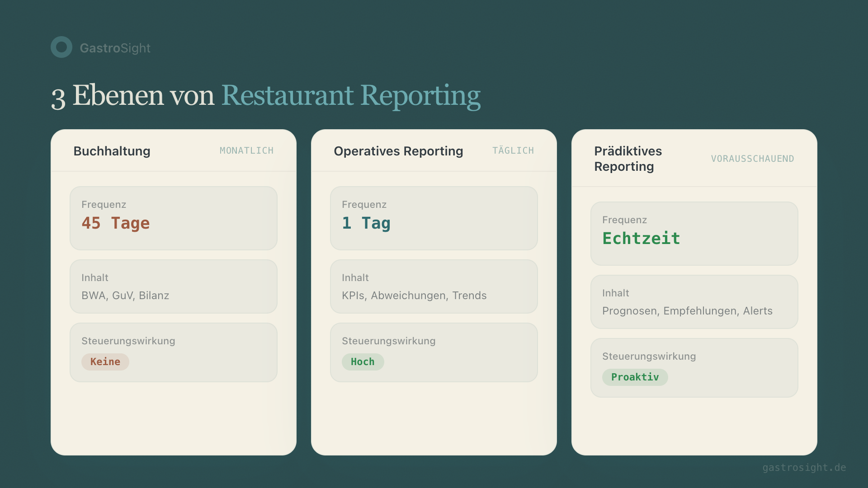The width and height of the screenshot is (868, 488).
Task: Click the MONATLICH tag
Action: click(x=247, y=150)
